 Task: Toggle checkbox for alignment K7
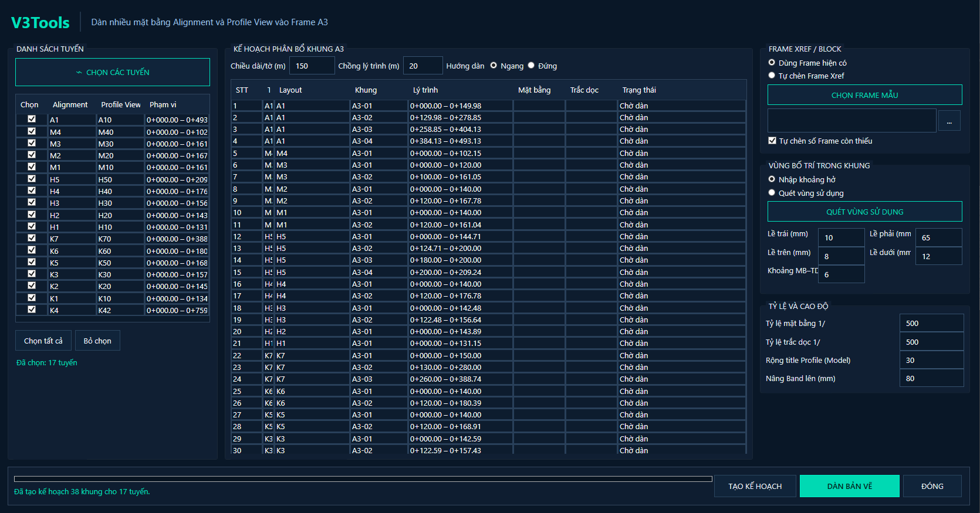[x=32, y=238]
